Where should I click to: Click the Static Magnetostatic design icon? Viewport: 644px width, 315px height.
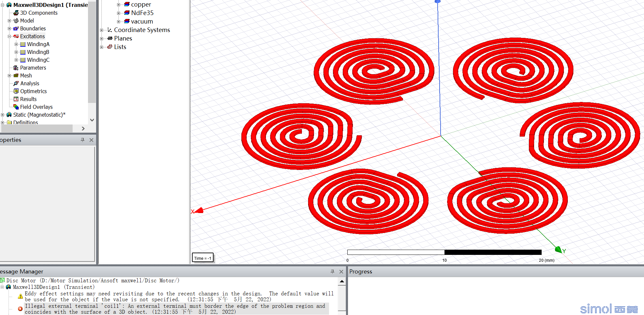[x=9, y=115]
